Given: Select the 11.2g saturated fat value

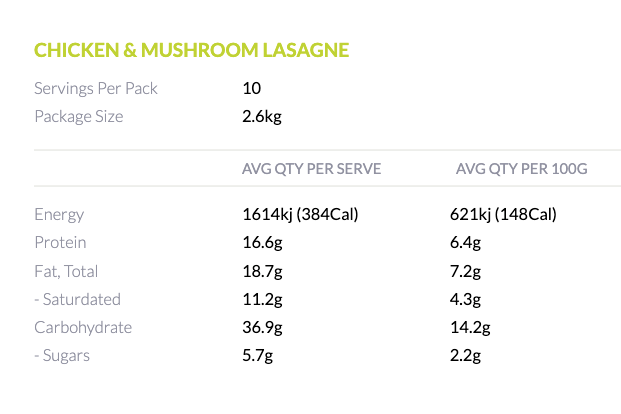Looking at the screenshot, I should 261,299.
